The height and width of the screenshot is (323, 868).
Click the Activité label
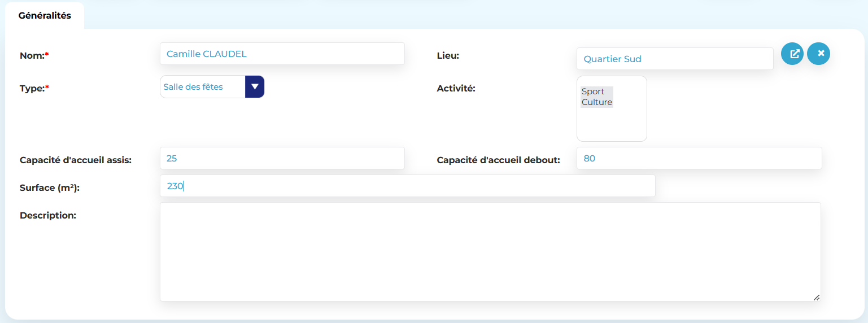tap(456, 88)
